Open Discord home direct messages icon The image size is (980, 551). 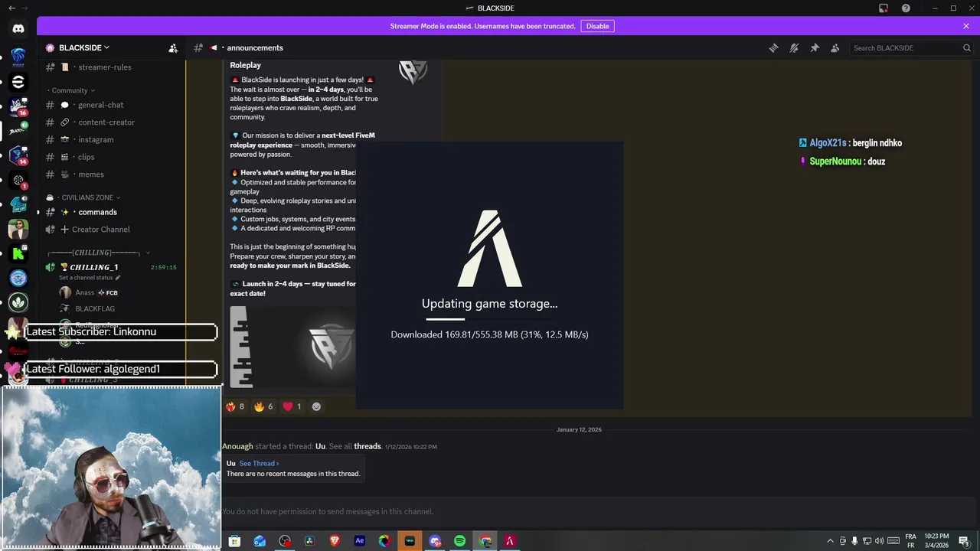coord(18,28)
